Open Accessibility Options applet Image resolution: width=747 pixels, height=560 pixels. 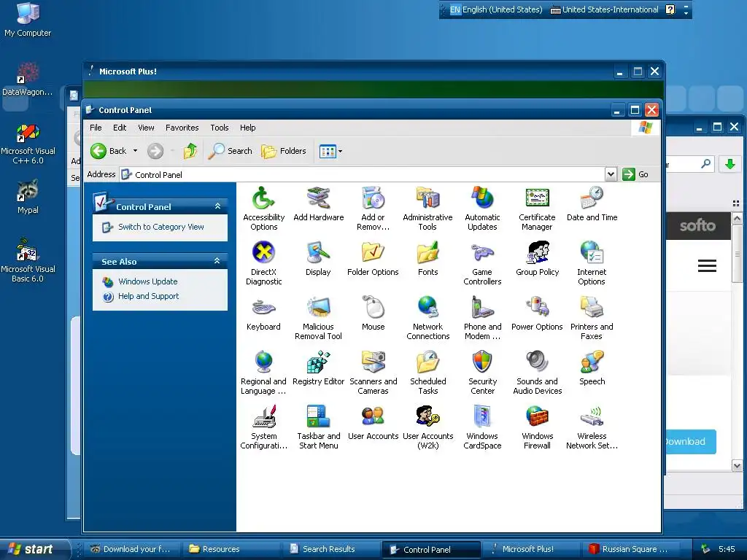coord(263,199)
